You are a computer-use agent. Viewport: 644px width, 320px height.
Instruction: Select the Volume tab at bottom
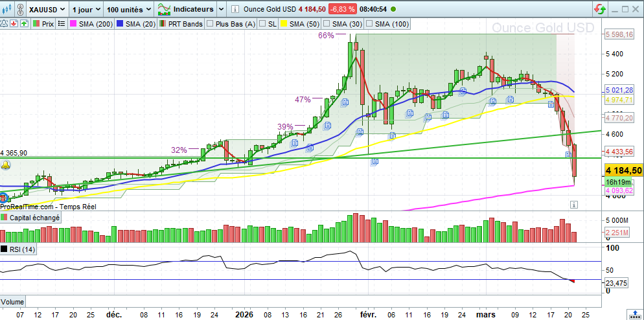(12, 302)
